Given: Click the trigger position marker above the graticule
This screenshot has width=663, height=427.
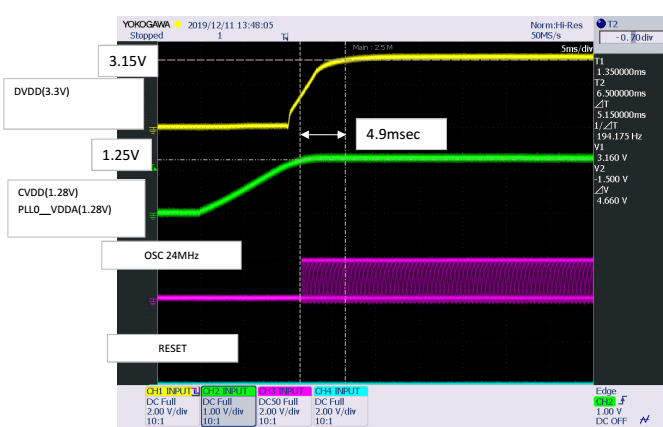Looking at the screenshot, I should click(285, 37).
